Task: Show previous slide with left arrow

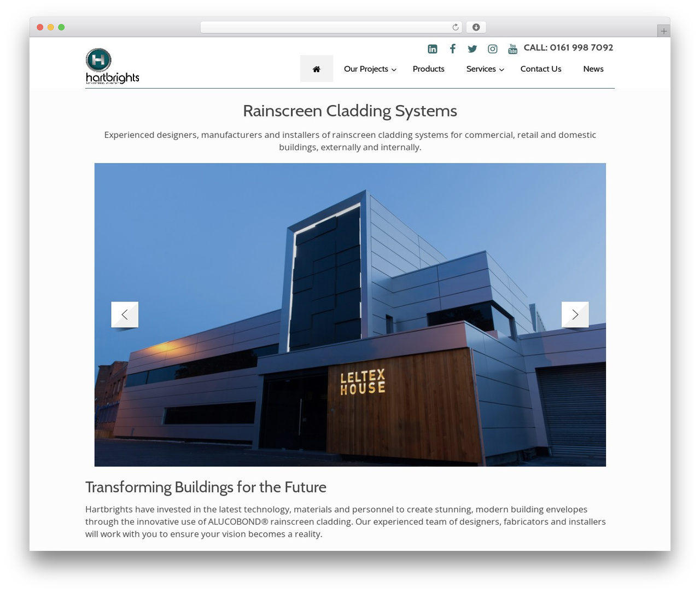Action: [125, 315]
